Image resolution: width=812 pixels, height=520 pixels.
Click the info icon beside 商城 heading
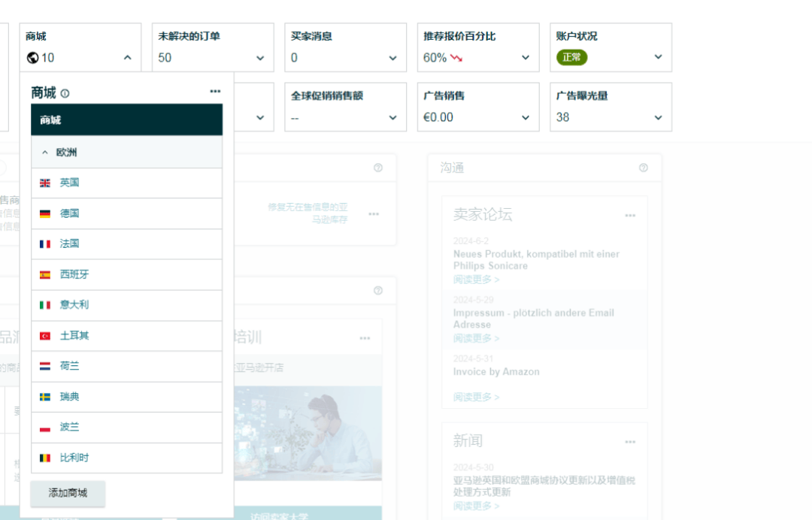(65, 94)
